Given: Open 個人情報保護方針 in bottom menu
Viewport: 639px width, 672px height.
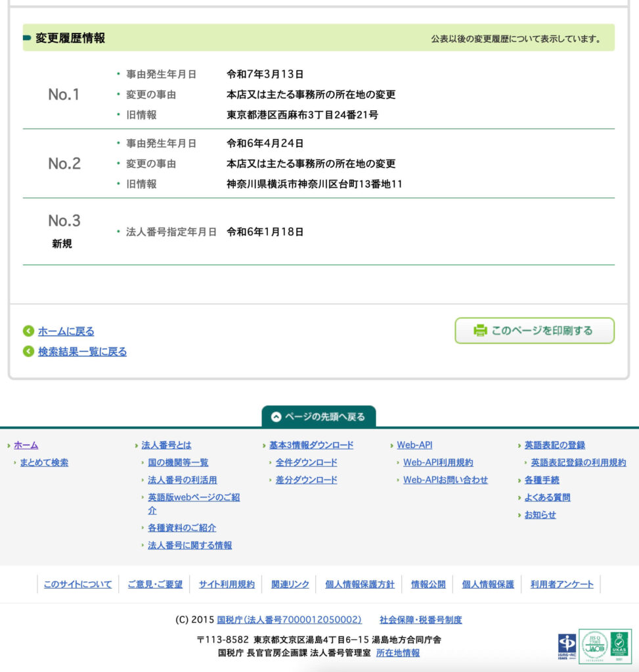Looking at the screenshot, I should tap(359, 584).
